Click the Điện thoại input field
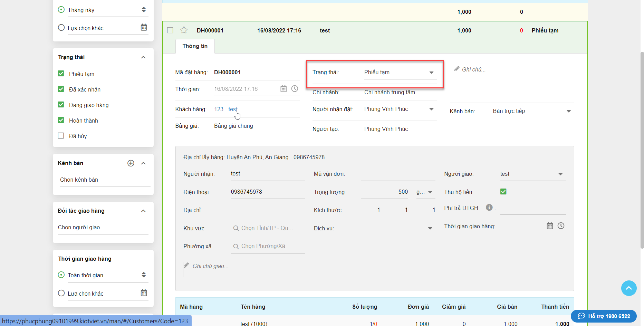 click(x=268, y=192)
